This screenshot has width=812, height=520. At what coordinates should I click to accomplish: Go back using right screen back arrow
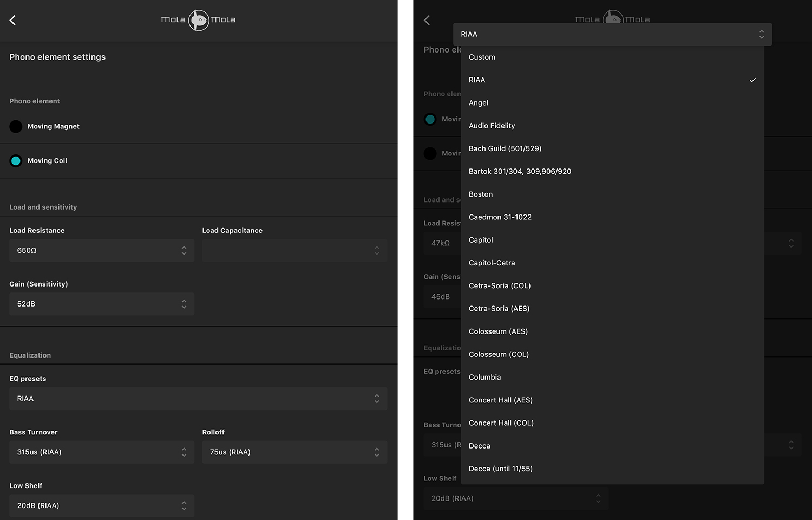[427, 20]
